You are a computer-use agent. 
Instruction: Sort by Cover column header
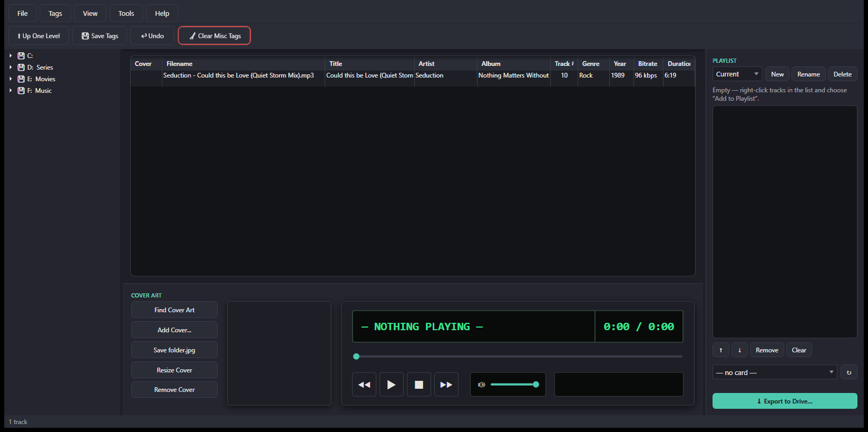coord(146,64)
